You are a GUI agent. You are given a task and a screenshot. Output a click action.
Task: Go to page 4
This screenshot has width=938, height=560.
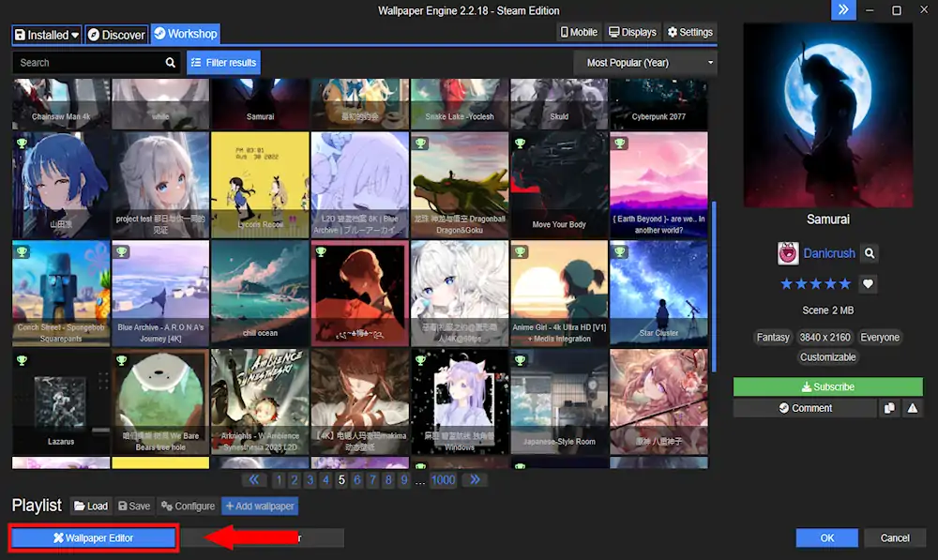pyautogui.click(x=325, y=480)
